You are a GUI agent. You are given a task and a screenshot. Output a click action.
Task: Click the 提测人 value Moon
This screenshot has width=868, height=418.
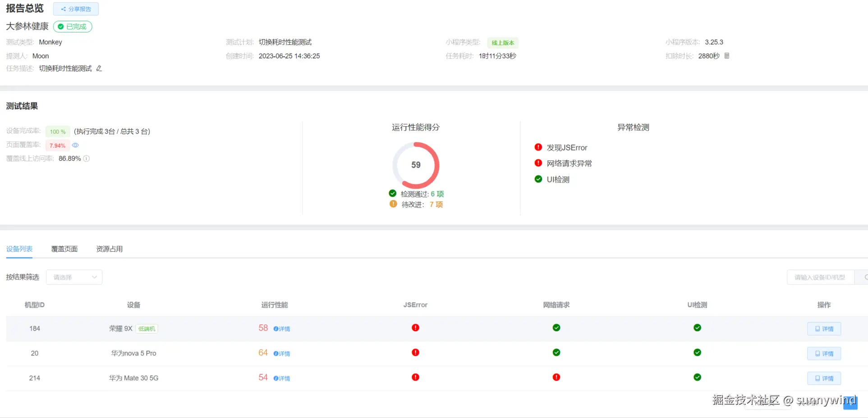(x=41, y=56)
